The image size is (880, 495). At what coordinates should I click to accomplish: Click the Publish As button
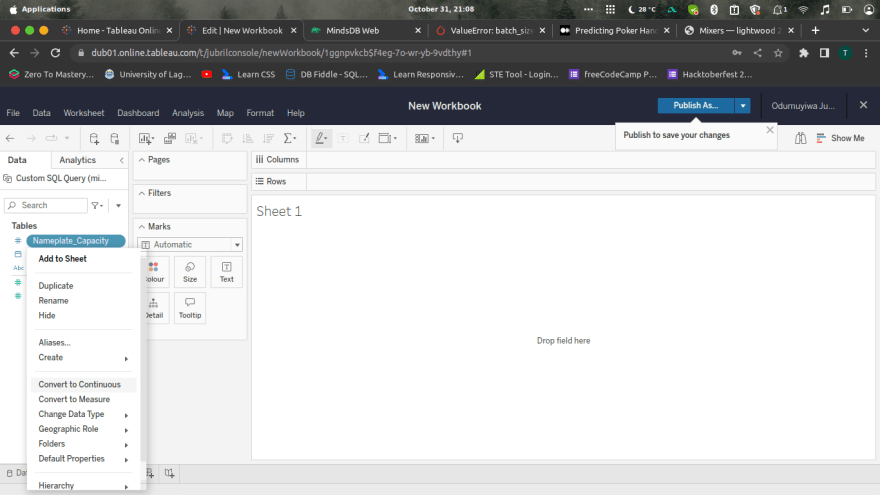pos(695,106)
